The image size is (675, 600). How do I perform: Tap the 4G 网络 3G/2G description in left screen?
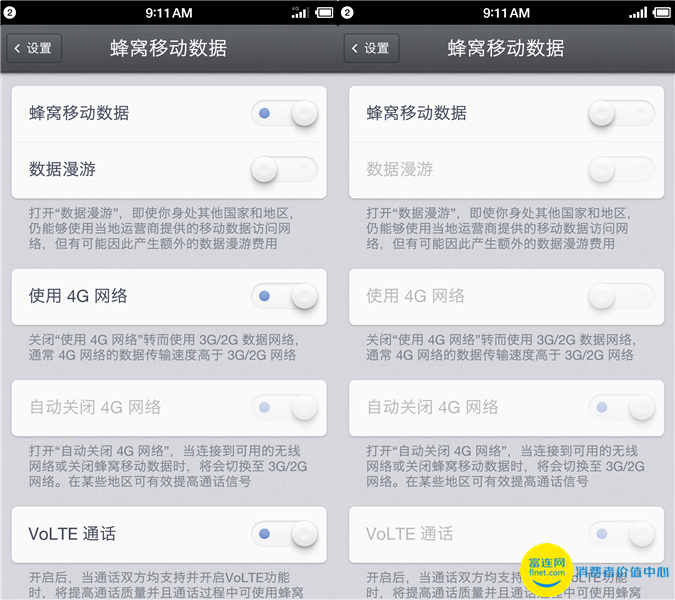(x=164, y=347)
